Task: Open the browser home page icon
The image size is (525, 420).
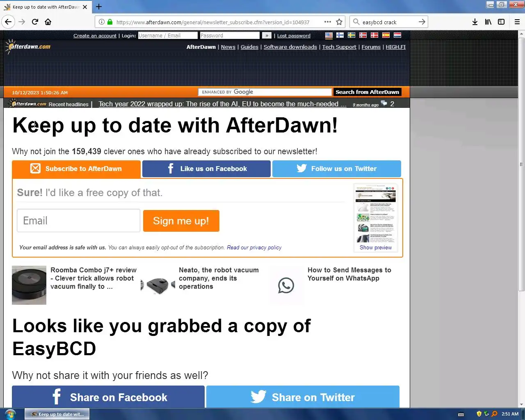Action: click(x=48, y=22)
